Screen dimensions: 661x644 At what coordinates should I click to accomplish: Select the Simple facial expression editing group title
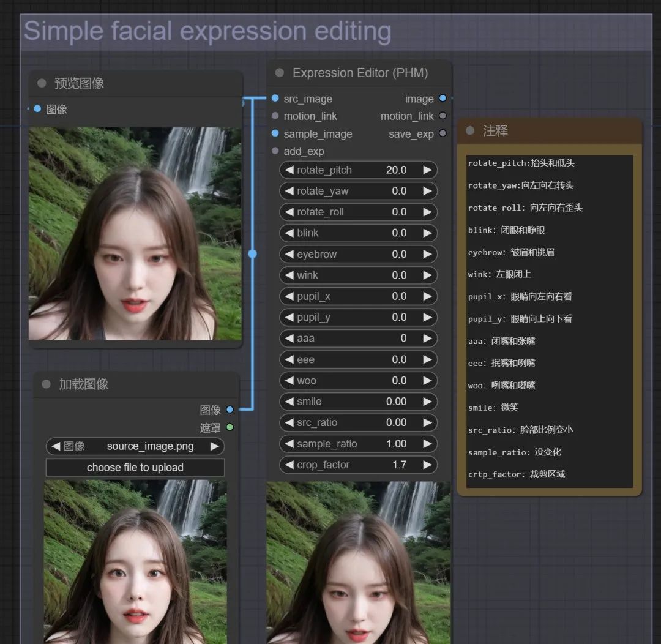coord(207,31)
